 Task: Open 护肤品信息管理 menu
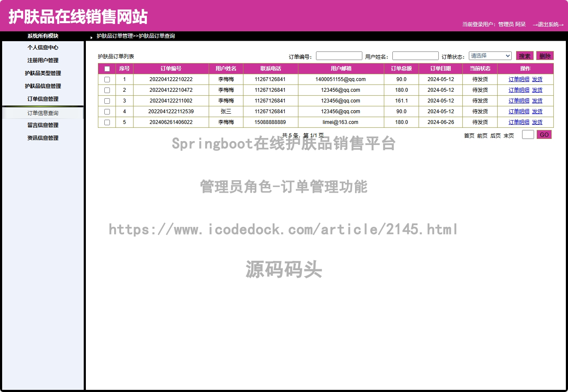pos(43,86)
